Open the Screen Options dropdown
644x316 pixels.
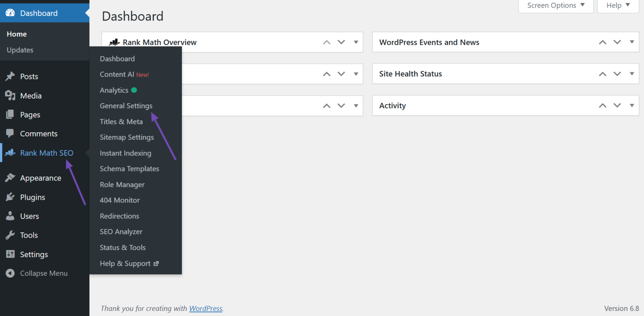(x=556, y=6)
